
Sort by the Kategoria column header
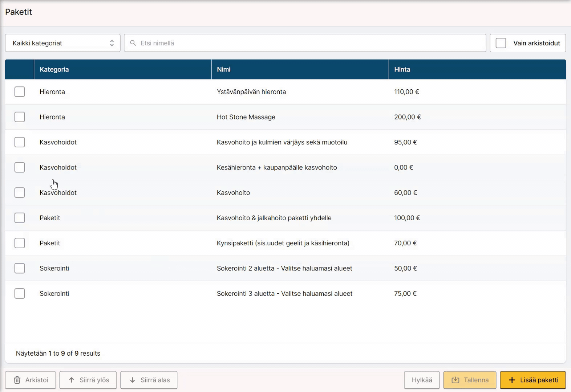point(123,69)
